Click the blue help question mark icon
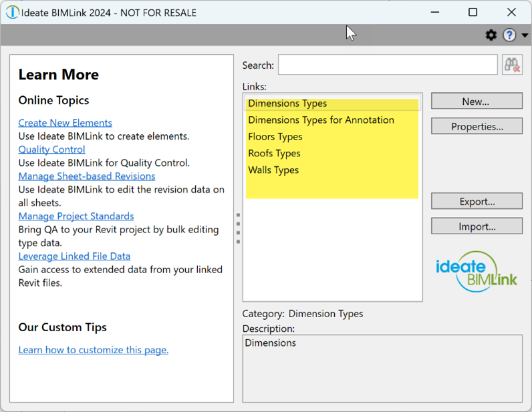 pyautogui.click(x=509, y=35)
